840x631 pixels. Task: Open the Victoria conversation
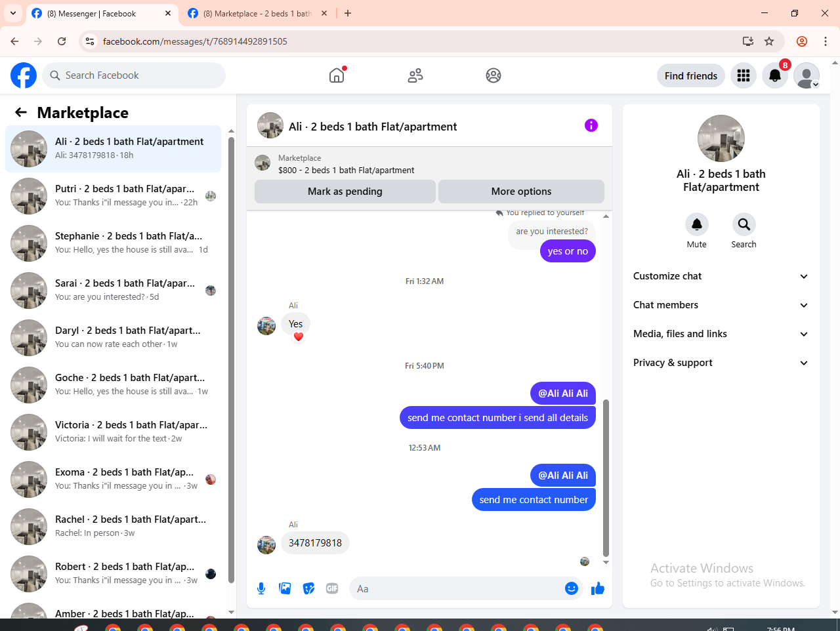click(114, 432)
